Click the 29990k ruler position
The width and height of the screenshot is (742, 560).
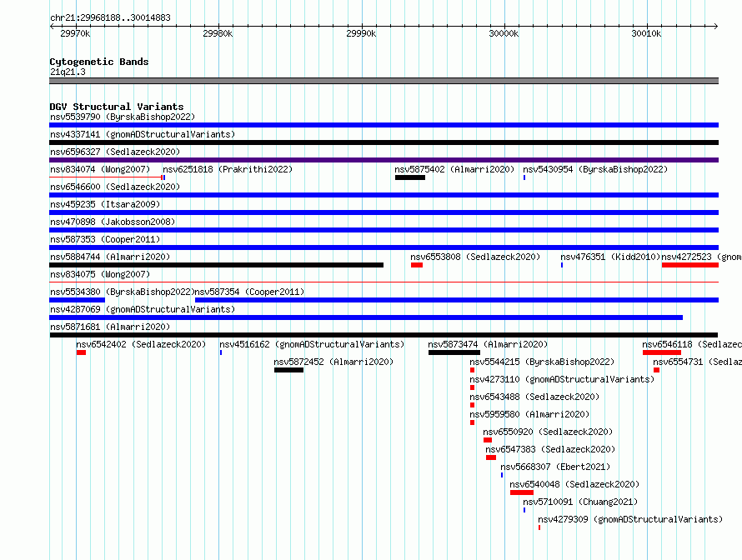(361, 33)
